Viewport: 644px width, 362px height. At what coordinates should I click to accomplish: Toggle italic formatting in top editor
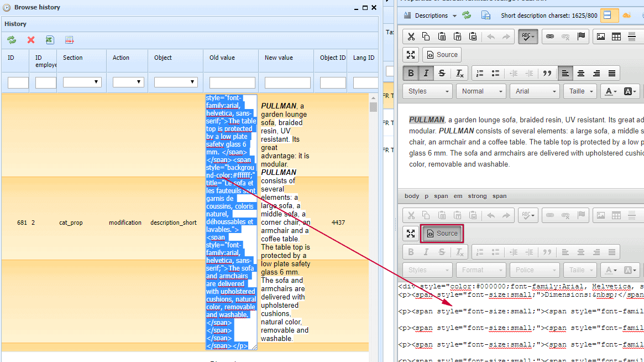coord(426,73)
